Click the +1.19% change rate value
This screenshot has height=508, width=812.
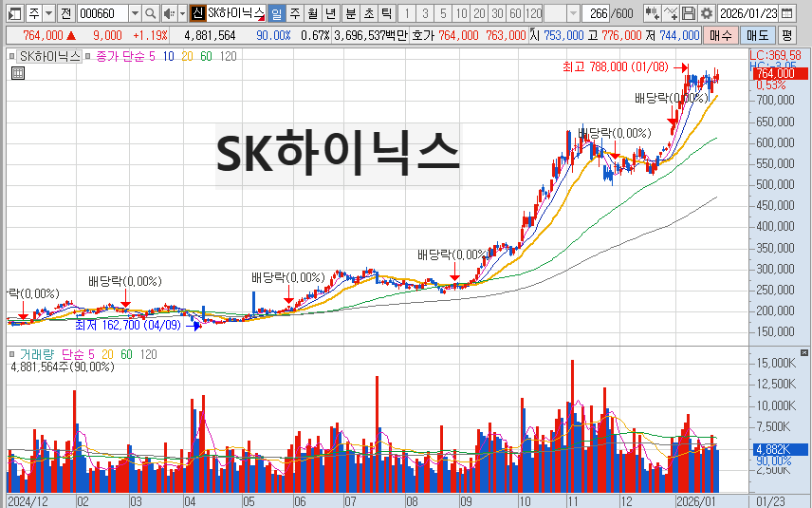[x=150, y=35]
